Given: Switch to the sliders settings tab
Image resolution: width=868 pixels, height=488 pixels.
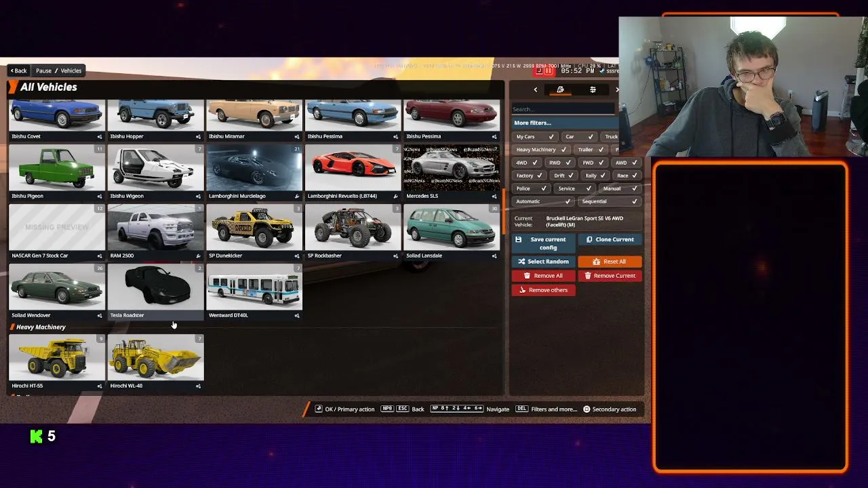Looking at the screenshot, I should (593, 89).
